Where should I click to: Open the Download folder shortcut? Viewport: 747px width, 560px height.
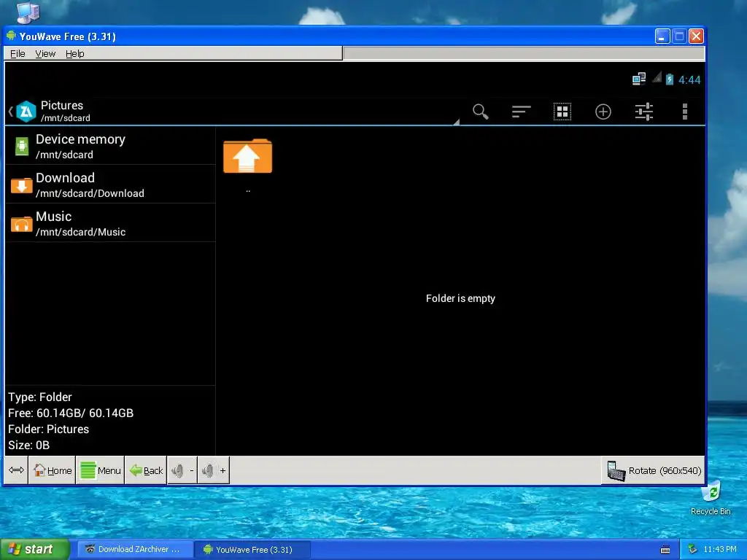(x=111, y=184)
